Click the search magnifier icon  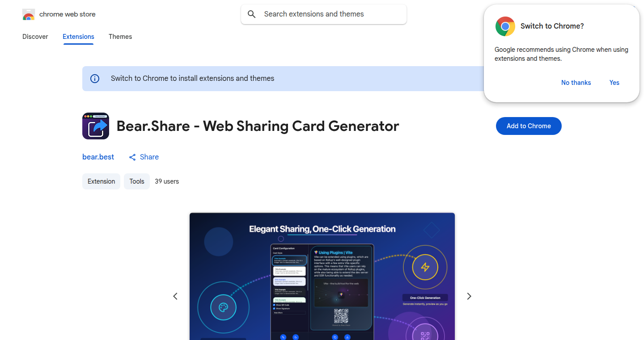click(252, 14)
